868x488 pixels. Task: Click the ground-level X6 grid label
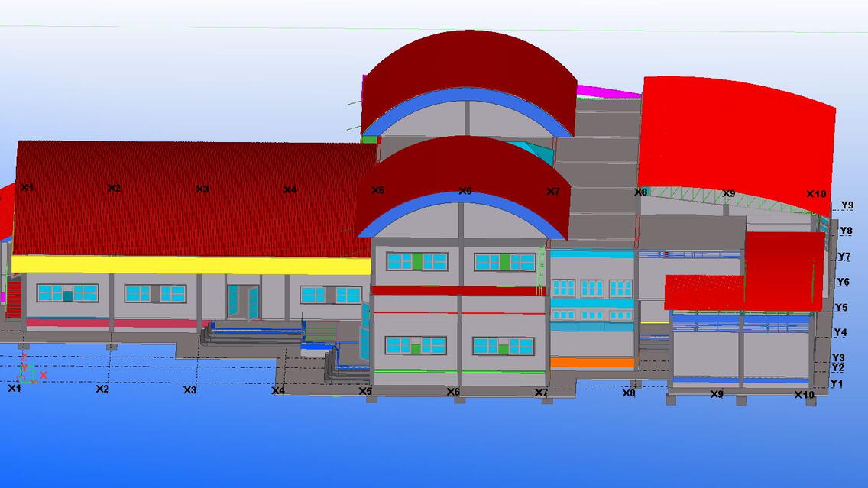(453, 392)
